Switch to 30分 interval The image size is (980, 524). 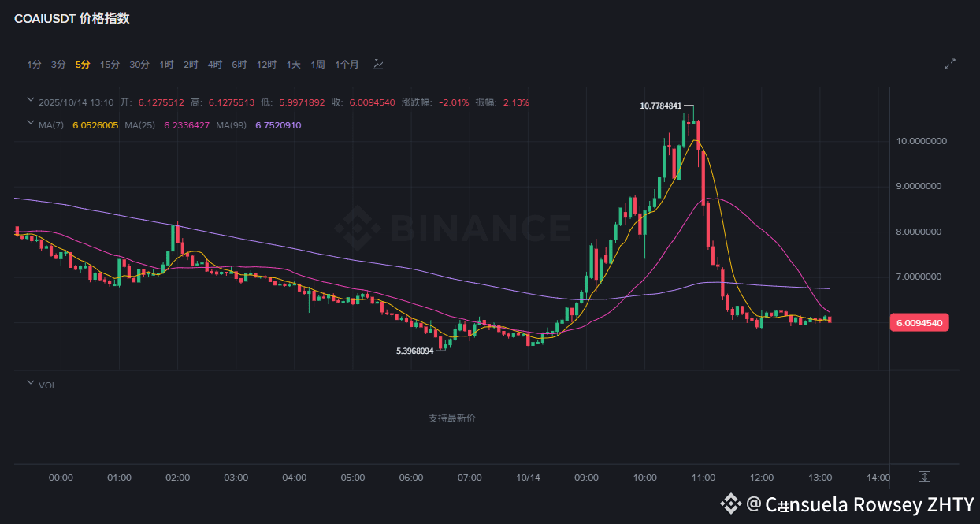[139, 65]
